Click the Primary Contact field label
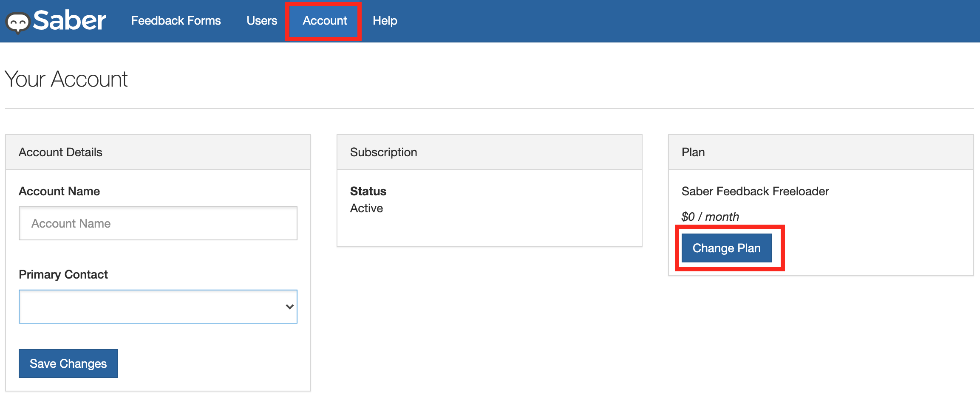Viewport: 980px width, 400px height. coord(63,275)
